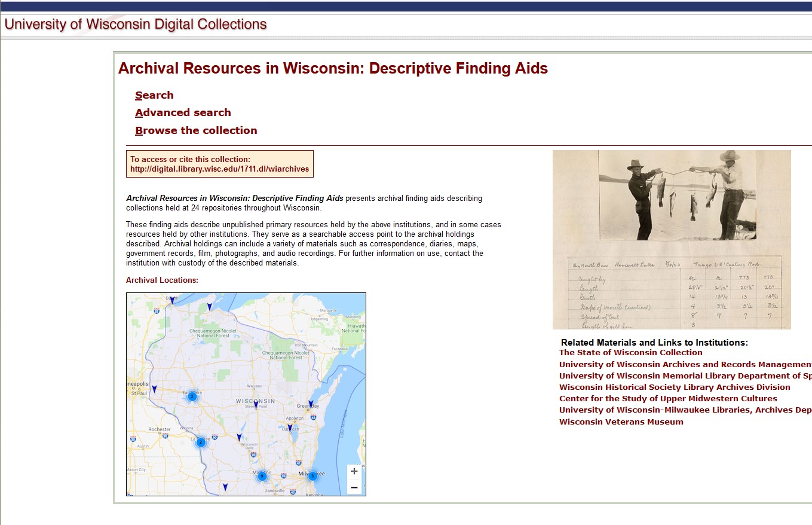812x525 pixels.
Task: Open UW-Milwaukee Libraries, Archives link
Action: (685, 410)
